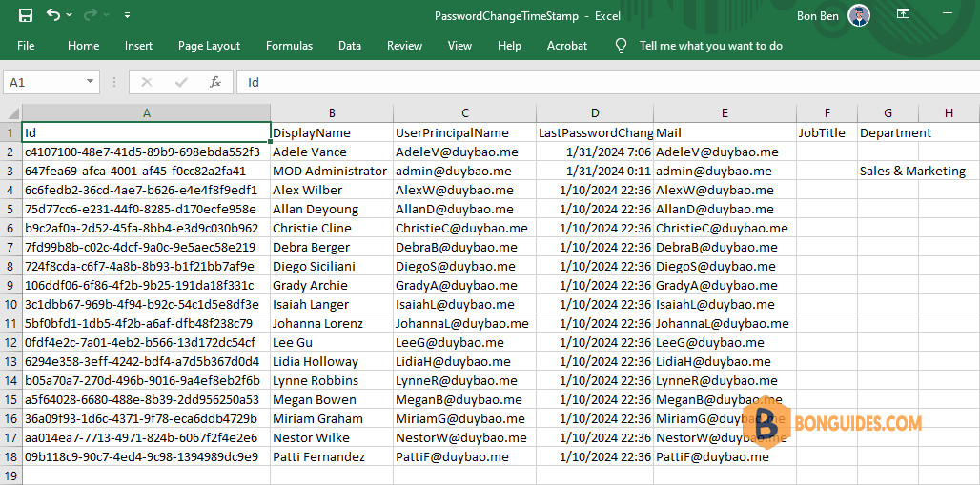This screenshot has width=980, height=485.
Task: Switch to the Home ribbon tab
Action: [83, 46]
